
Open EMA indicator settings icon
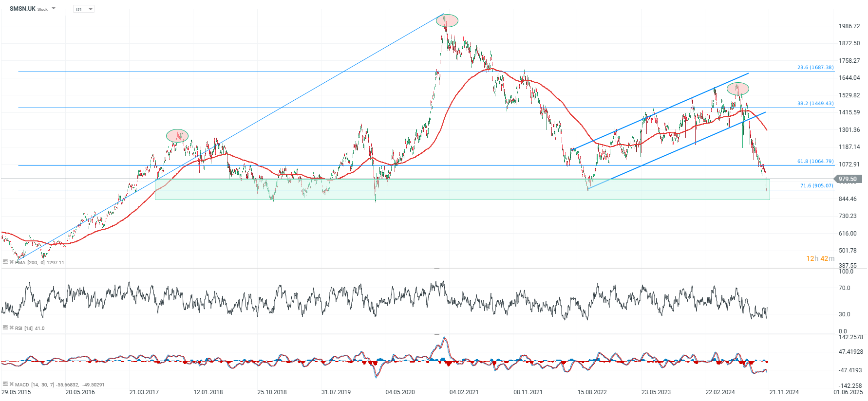[x=5, y=262]
